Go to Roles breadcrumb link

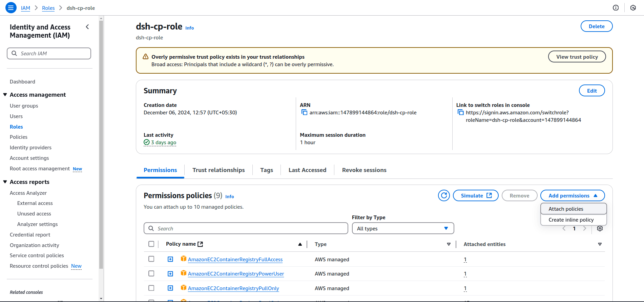pos(48,8)
